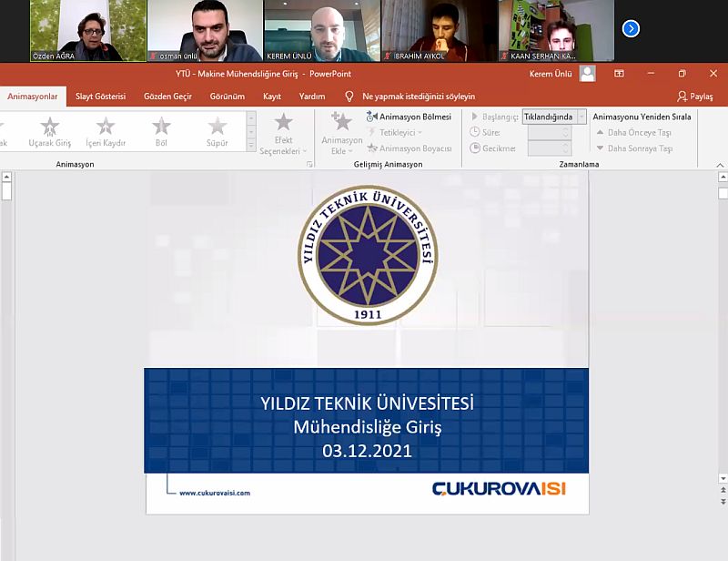Open the Kerem Ünlü account name
The width and height of the screenshot is (728, 561).
click(551, 74)
